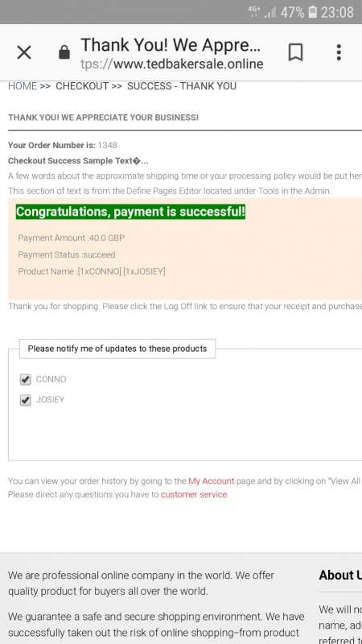
Task: Tap the green 'payment is successful' banner
Action: coord(130,212)
